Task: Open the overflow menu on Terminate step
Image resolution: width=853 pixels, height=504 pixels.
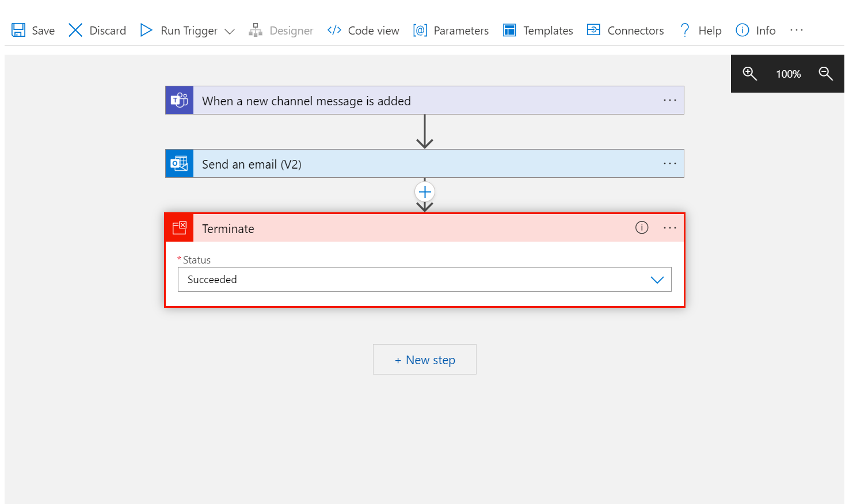Action: (x=669, y=228)
